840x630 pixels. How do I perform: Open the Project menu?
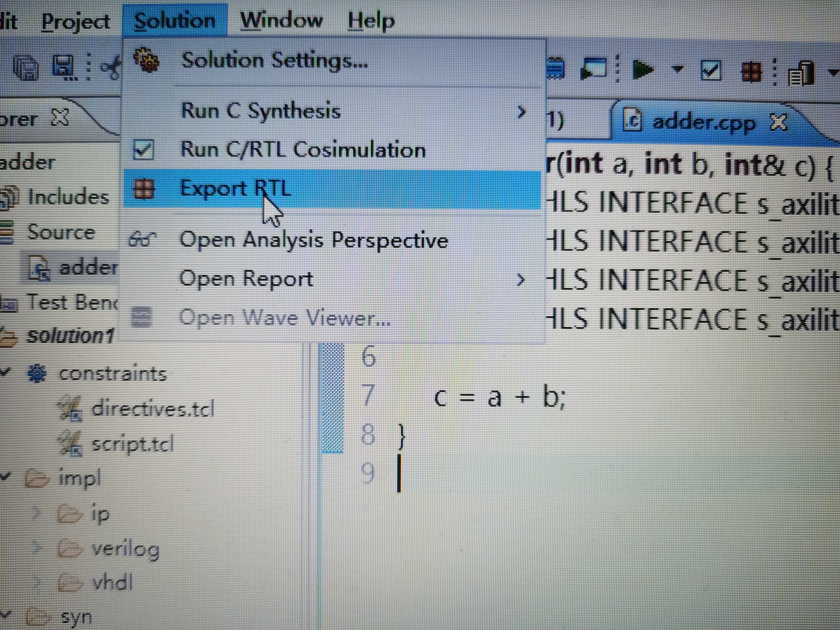click(x=76, y=22)
